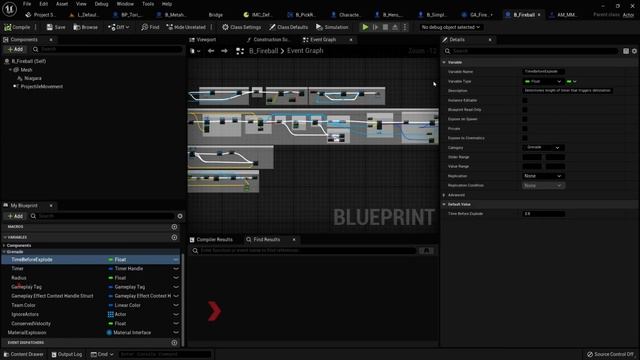Open variable container type dropdown
The width and height of the screenshot is (640, 360).
click(571, 82)
